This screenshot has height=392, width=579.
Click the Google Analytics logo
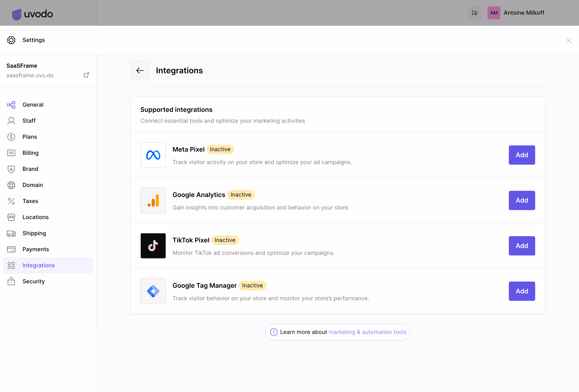(x=153, y=200)
